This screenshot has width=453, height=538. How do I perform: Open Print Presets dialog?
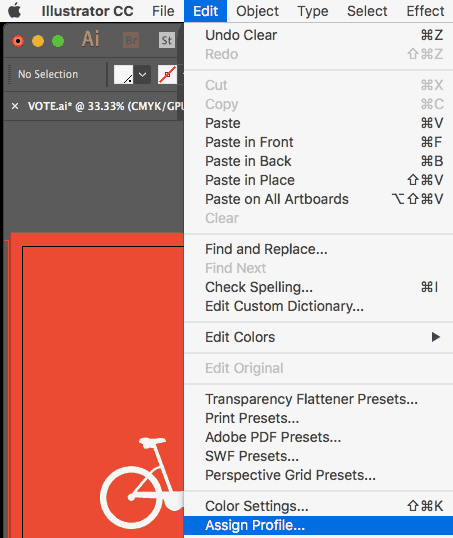tap(318, 418)
